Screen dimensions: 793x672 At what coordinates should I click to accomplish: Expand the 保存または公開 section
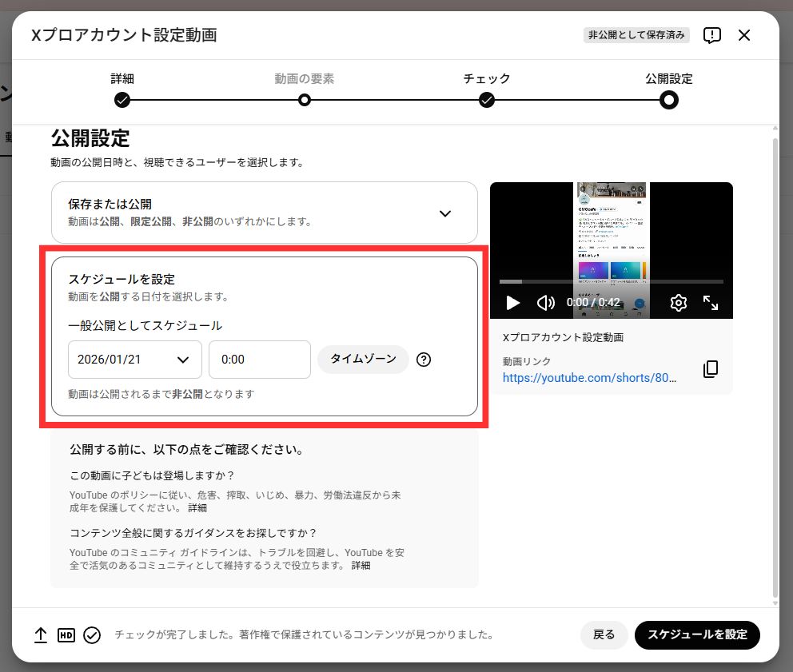(x=445, y=213)
